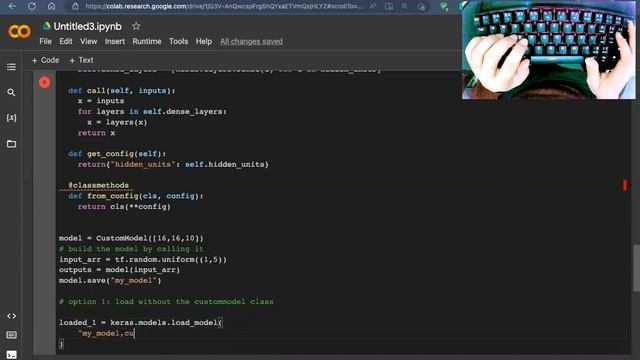This screenshot has width=640, height=360.
Task: Rename the notebook title Untitled3.ipynb
Action: (x=87, y=27)
